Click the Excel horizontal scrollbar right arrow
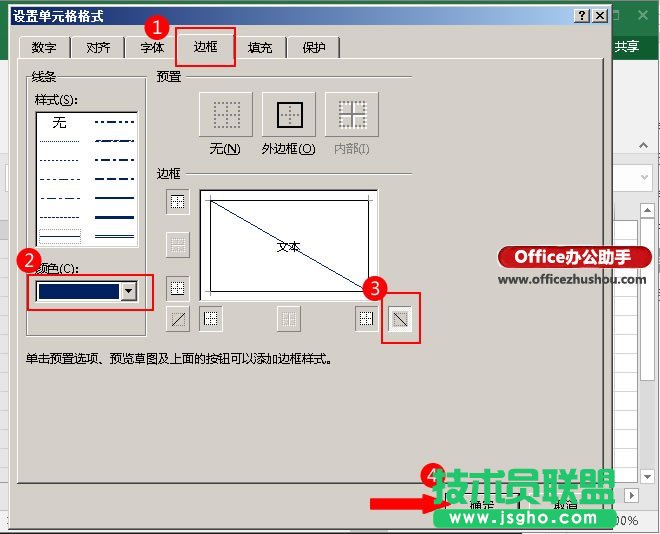The width and height of the screenshot is (660, 534). (631, 495)
